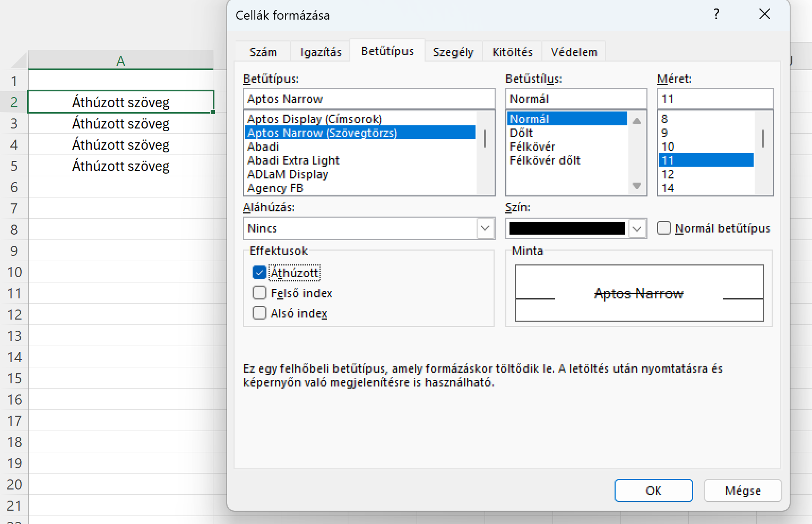Cancel with the Mégse button
This screenshot has height=524, width=812.
point(742,491)
